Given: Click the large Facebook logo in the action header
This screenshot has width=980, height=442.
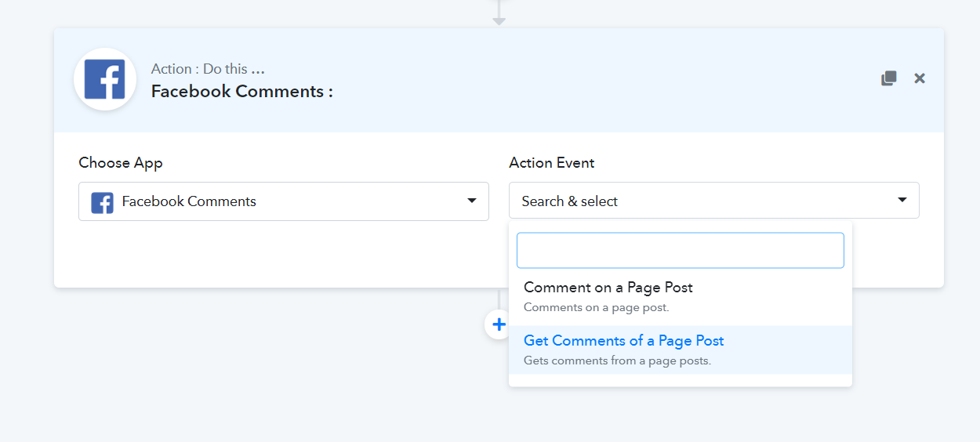Looking at the screenshot, I should [105, 79].
